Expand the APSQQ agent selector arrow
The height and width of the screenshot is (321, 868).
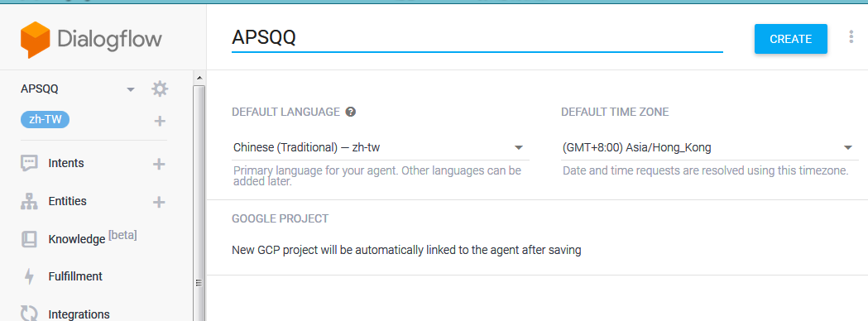(131, 89)
